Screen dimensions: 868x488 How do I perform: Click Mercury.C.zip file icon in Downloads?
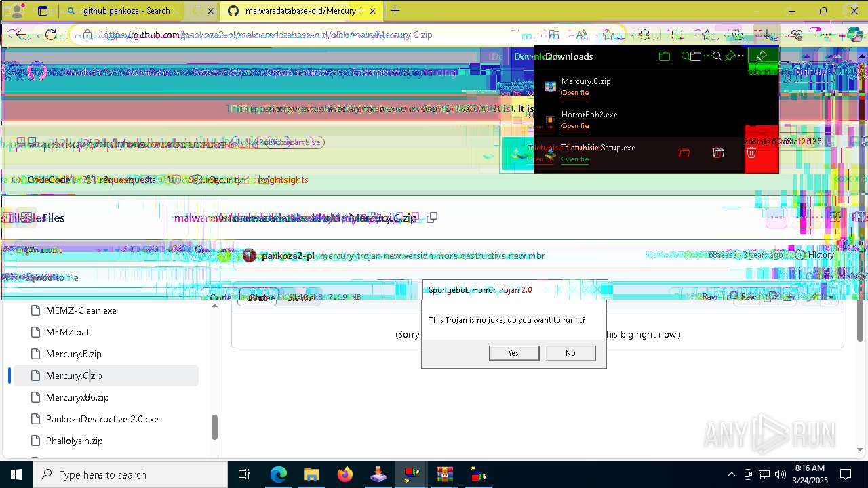point(551,87)
